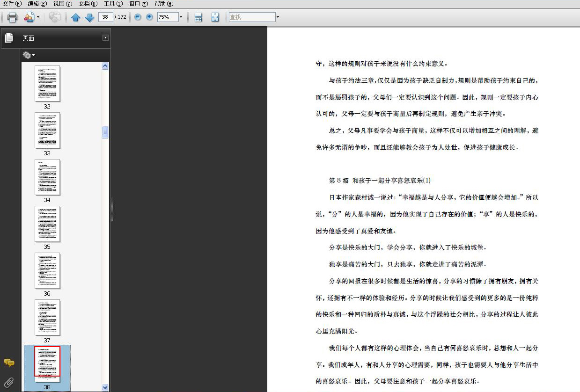
Task: Open the zoom level dropdown arrow
Action: click(x=181, y=17)
